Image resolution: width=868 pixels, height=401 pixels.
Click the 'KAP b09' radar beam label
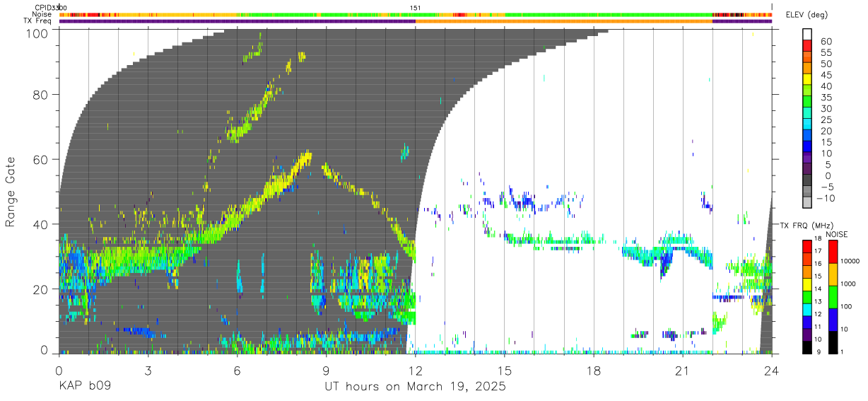[85, 387]
